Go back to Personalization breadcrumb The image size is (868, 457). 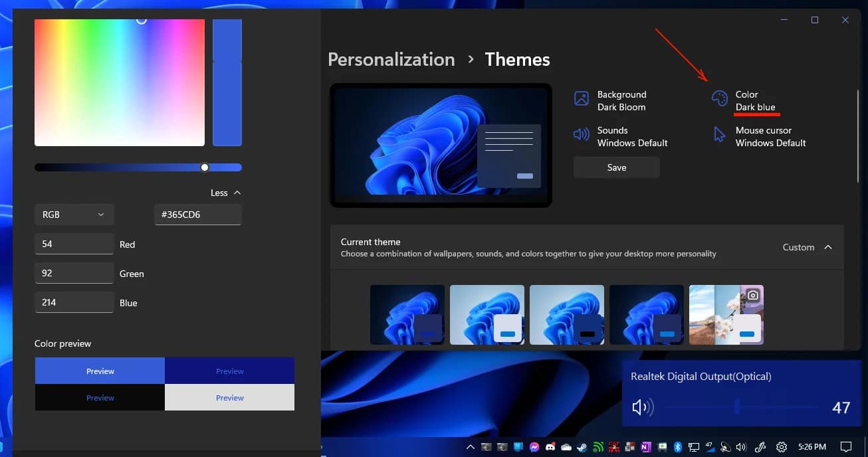pos(391,59)
